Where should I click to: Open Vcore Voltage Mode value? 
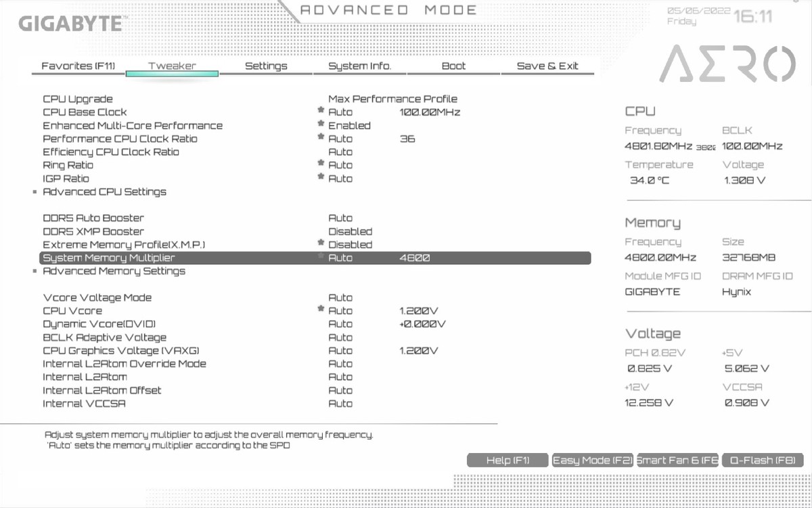pos(340,297)
